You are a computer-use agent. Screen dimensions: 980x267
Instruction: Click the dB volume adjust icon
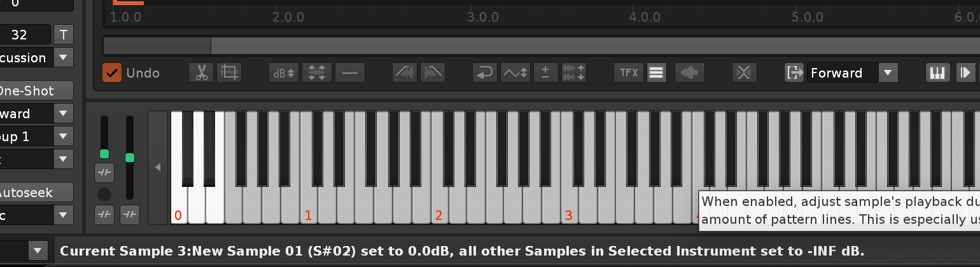[x=283, y=73]
